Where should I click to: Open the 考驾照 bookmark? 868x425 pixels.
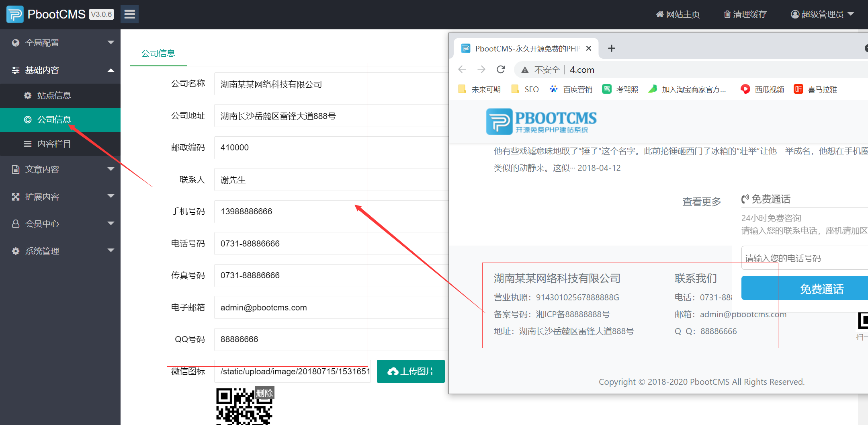620,89
